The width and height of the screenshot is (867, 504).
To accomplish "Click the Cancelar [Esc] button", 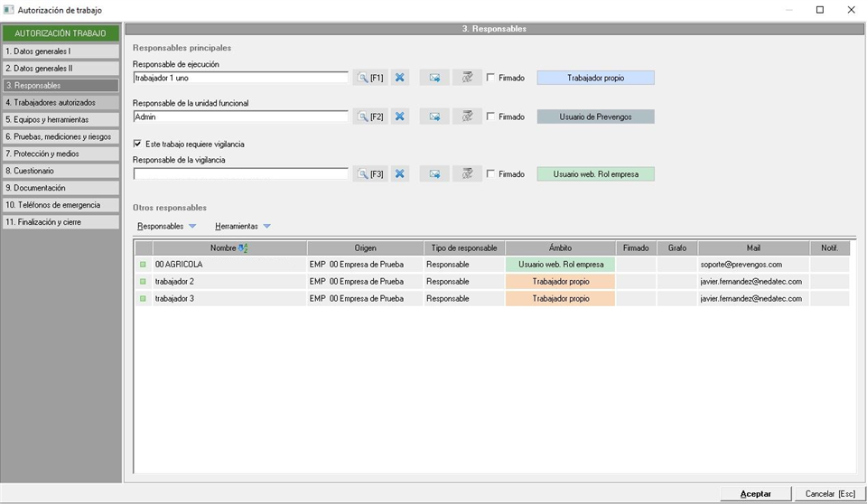I will [x=829, y=494].
